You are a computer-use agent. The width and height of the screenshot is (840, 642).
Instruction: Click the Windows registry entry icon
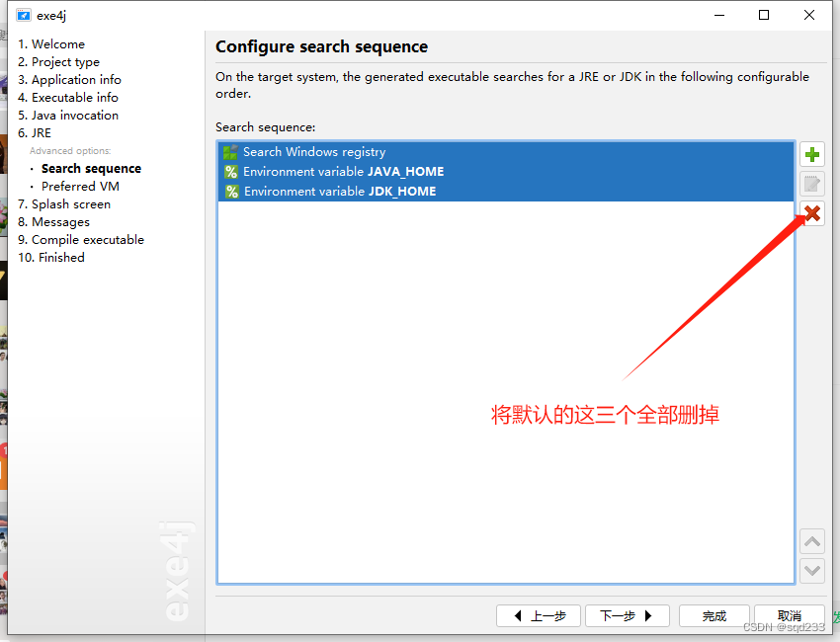231,152
